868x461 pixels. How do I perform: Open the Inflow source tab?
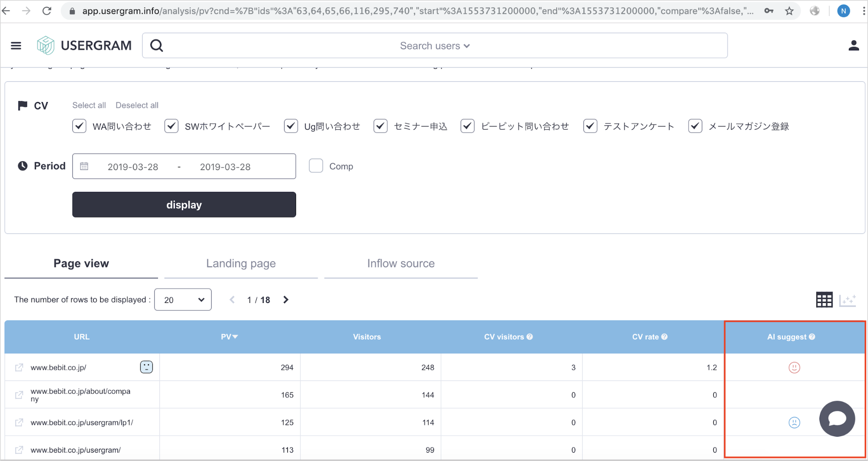click(x=400, y=263)
